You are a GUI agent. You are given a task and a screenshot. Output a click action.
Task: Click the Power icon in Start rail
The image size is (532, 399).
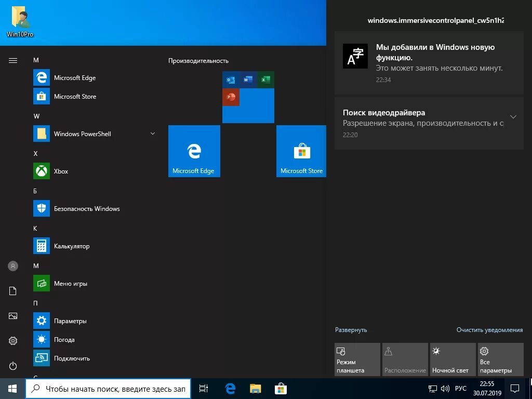(13, 366)
